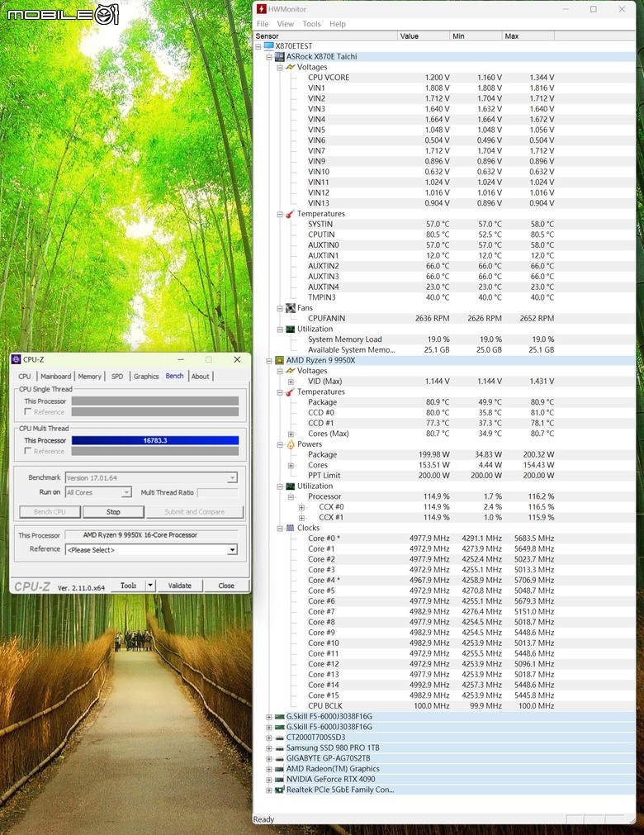Expand the CCX #0 utilization row

[301, 507]
